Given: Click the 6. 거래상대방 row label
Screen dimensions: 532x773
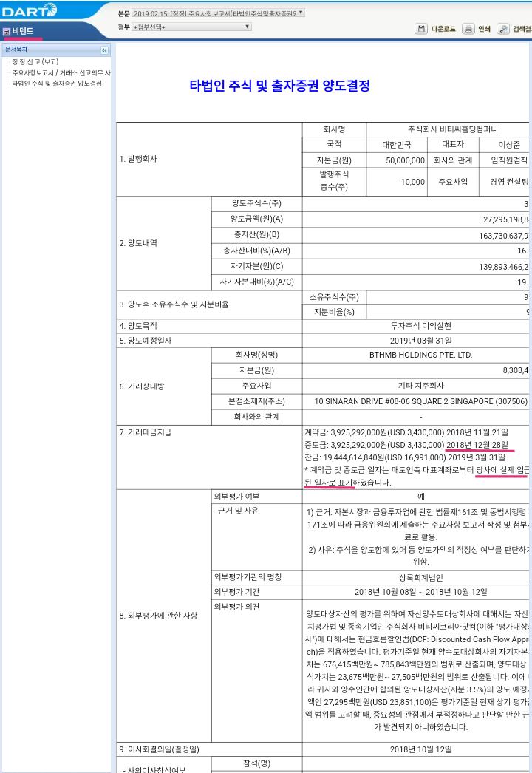Looking at the screenshot, I should pos(142,386).
